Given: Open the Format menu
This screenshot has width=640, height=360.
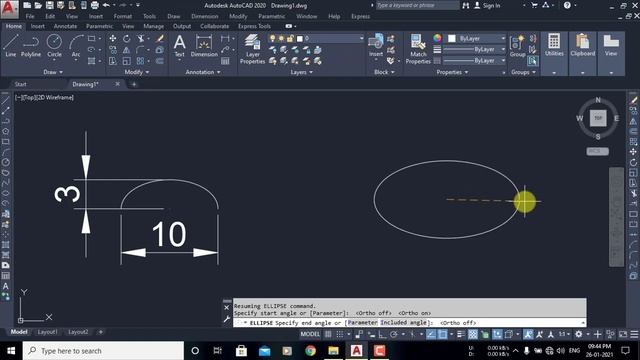Looking at the screenshot, I should [122, 16].
